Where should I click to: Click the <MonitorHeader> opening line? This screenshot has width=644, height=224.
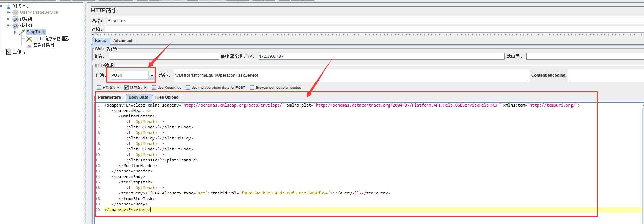137,116
